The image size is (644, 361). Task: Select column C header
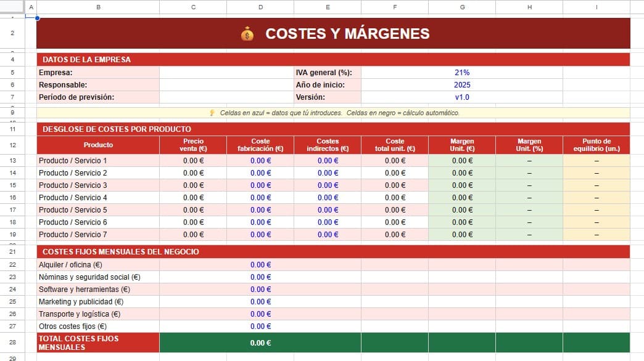click(193, 7)
